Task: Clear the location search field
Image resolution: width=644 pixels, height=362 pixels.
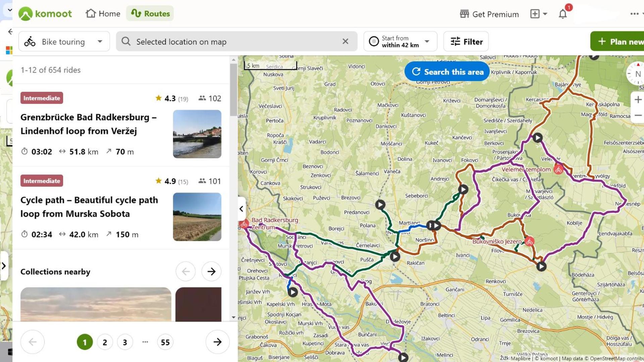Action: click(x=345, y=41)
